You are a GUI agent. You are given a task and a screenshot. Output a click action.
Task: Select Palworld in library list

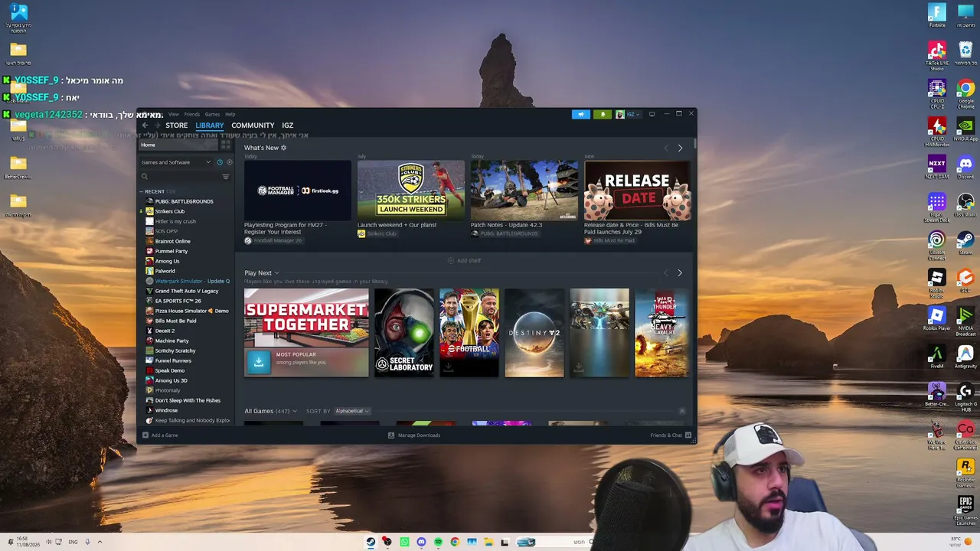point(165,271)
